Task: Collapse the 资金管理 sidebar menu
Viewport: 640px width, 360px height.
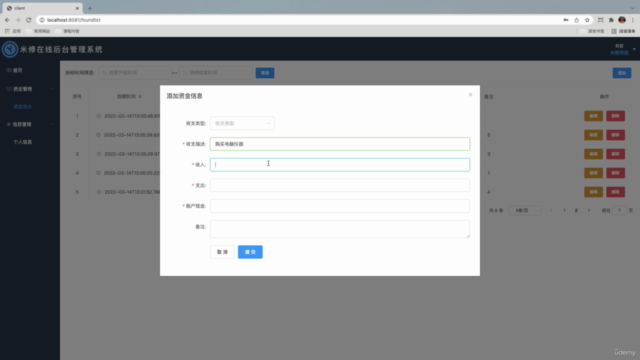Action: coord(29,89)
